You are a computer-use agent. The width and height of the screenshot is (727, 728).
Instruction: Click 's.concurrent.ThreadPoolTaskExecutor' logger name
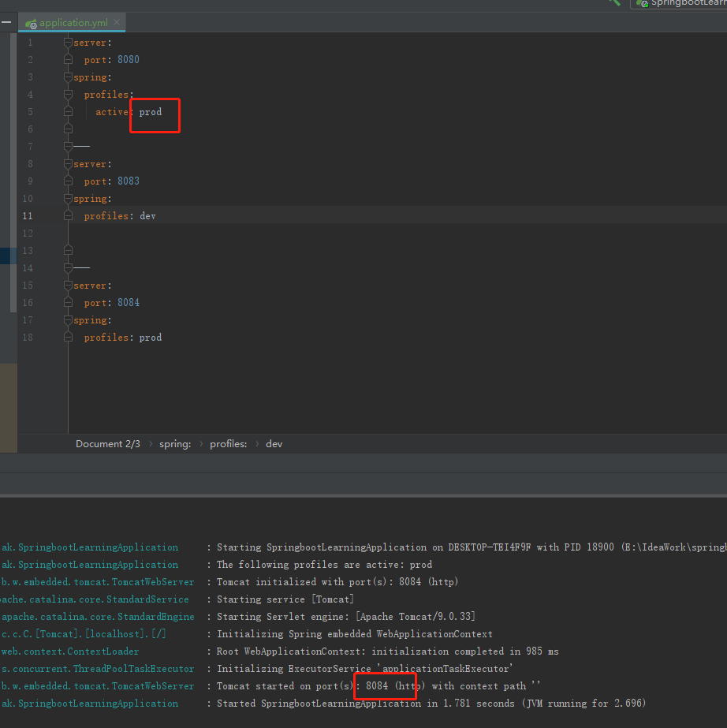[98, 669]
